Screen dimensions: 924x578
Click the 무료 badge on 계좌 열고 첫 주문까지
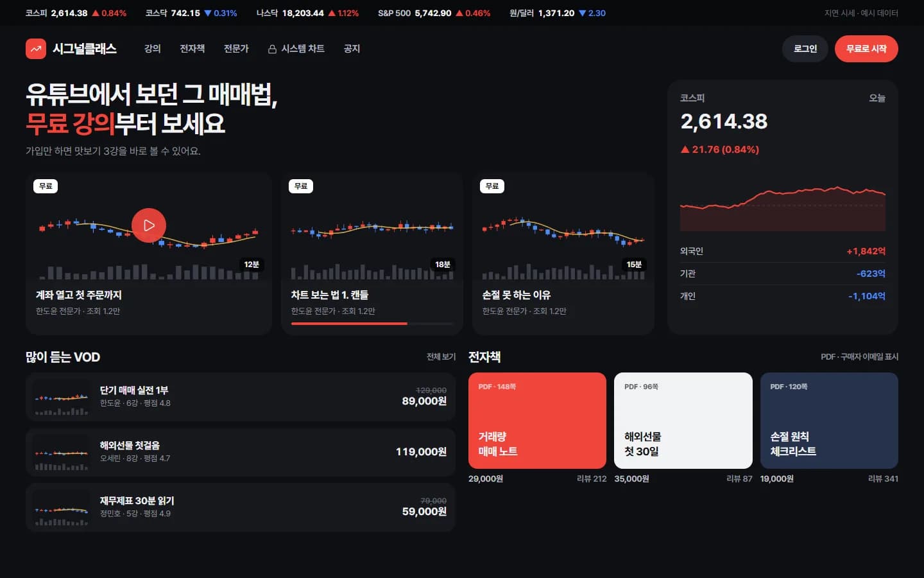46,186
